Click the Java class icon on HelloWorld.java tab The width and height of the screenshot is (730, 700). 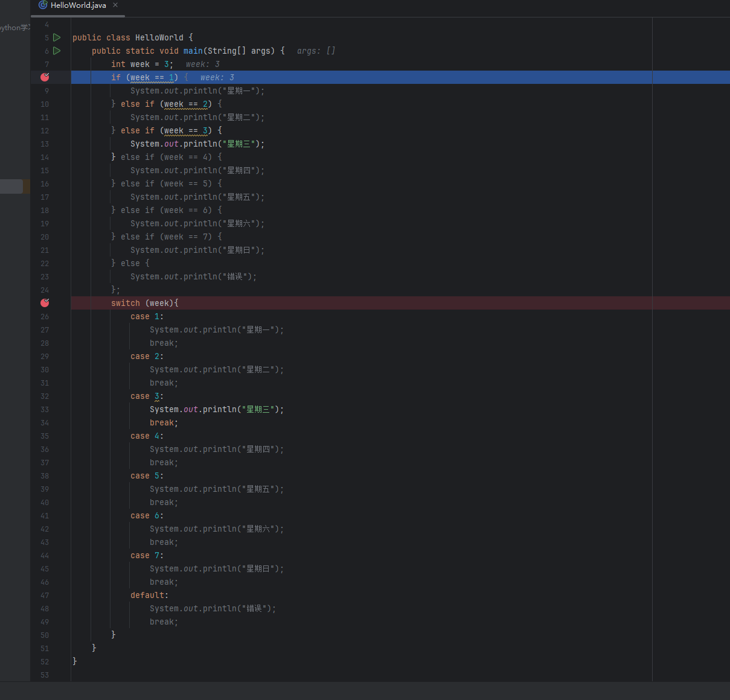point(43,5)
